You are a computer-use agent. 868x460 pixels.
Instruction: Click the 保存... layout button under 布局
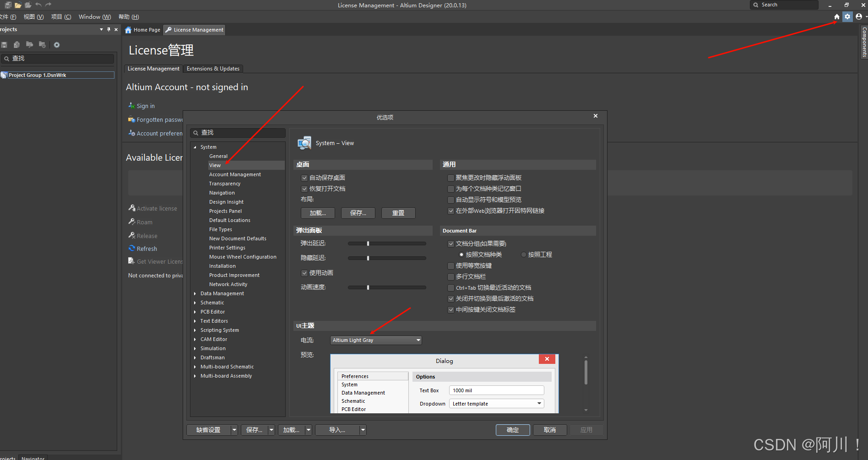click(358, 213)
